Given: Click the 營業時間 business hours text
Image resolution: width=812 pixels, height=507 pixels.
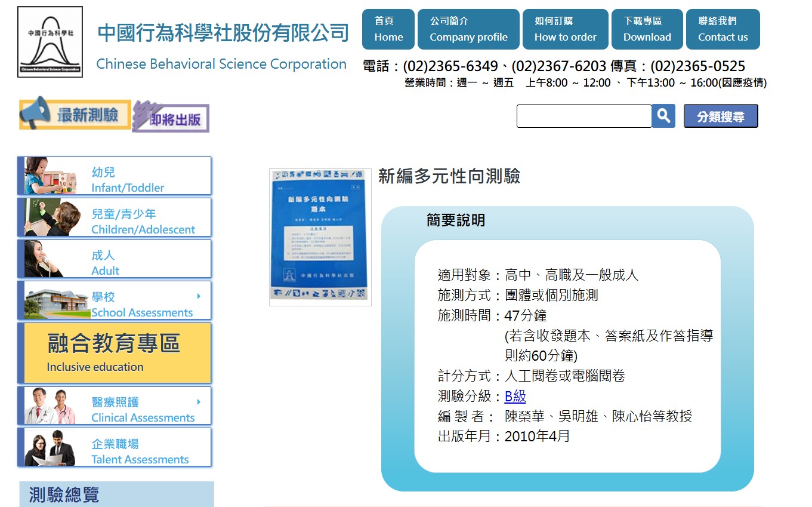Looking at the screenshot, I should click(585, 83).
